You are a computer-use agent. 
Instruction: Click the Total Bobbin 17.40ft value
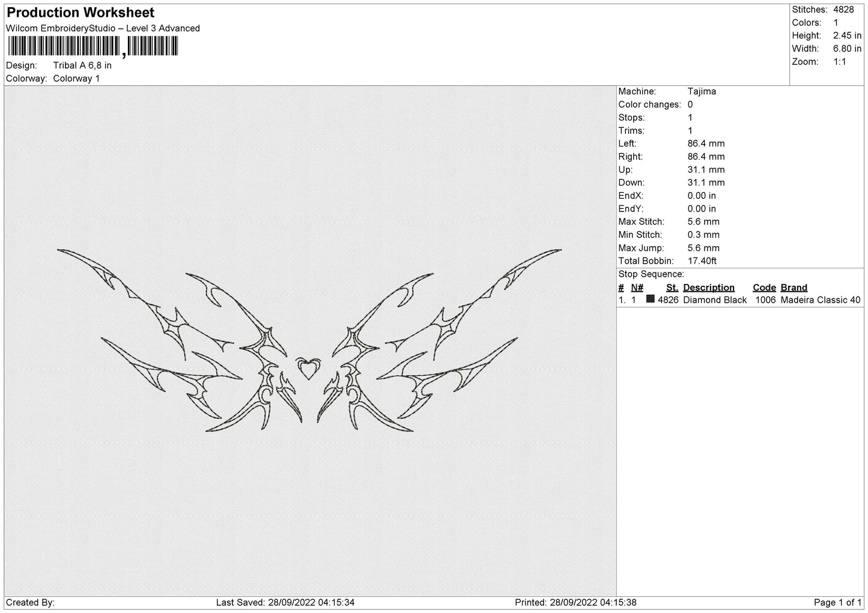click(702, 261)
